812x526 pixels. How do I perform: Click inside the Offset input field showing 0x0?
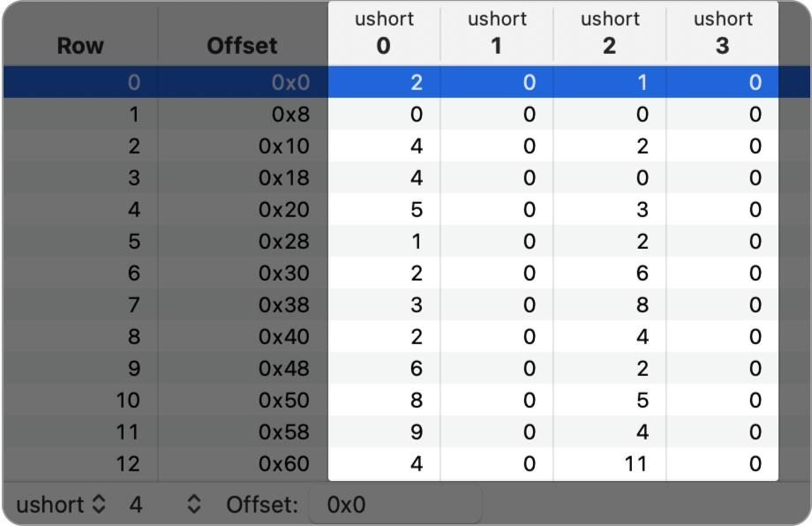[x=395, y=505]
